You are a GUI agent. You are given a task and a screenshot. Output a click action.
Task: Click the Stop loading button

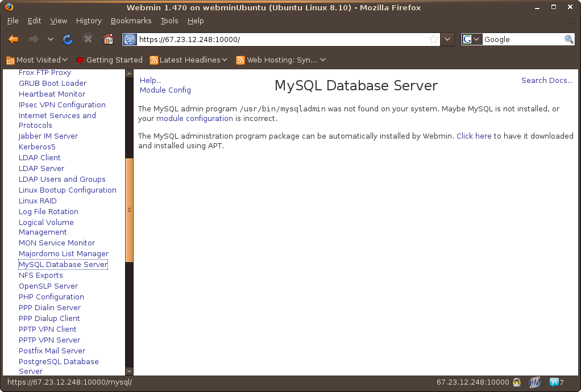pos(88,39)
